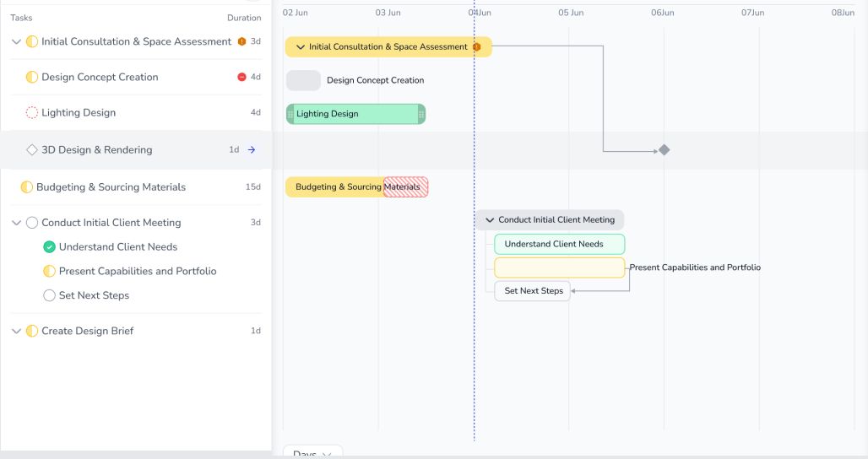Click the gray milestone diamond in the timeline
This screenshot has width=868, height=459.
(x=664, y=150)
